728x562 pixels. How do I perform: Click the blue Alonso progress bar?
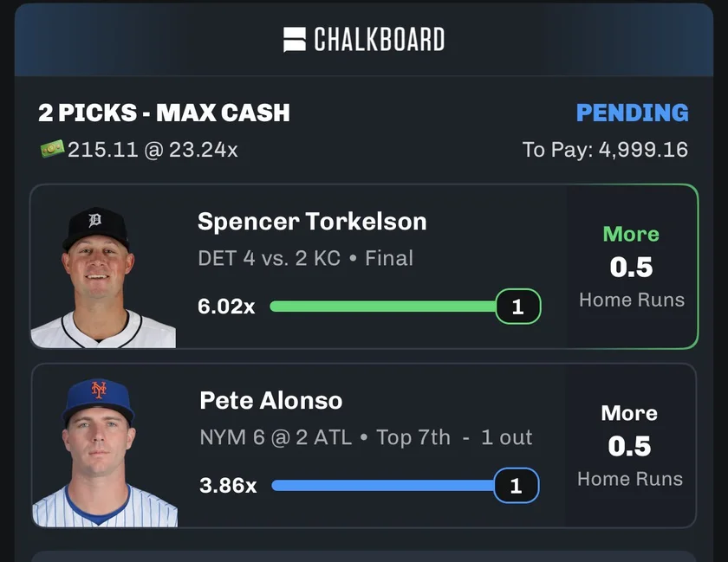pos(381,486)
